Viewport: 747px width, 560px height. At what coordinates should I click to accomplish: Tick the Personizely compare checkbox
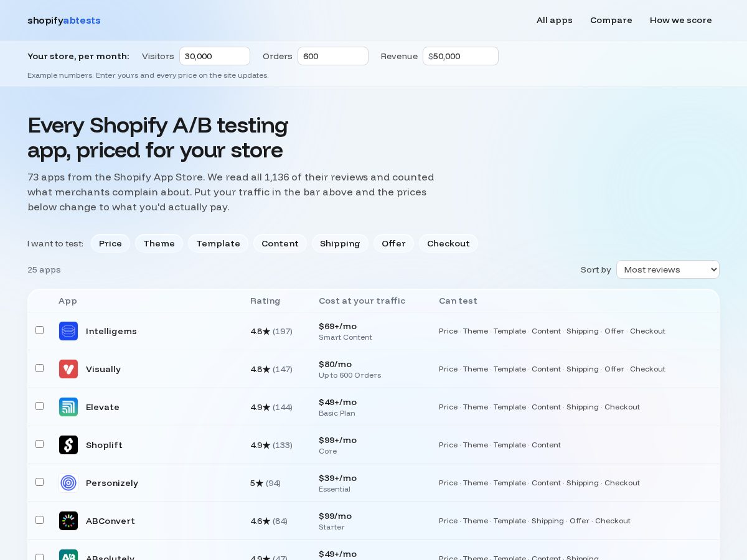coord(40,482)
